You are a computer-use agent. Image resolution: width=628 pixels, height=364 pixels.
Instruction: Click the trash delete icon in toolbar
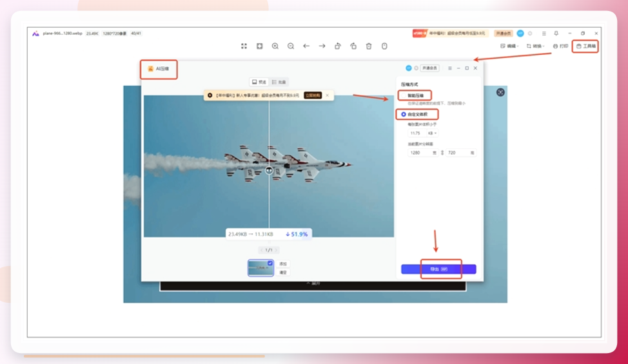(x=369, y=46)
